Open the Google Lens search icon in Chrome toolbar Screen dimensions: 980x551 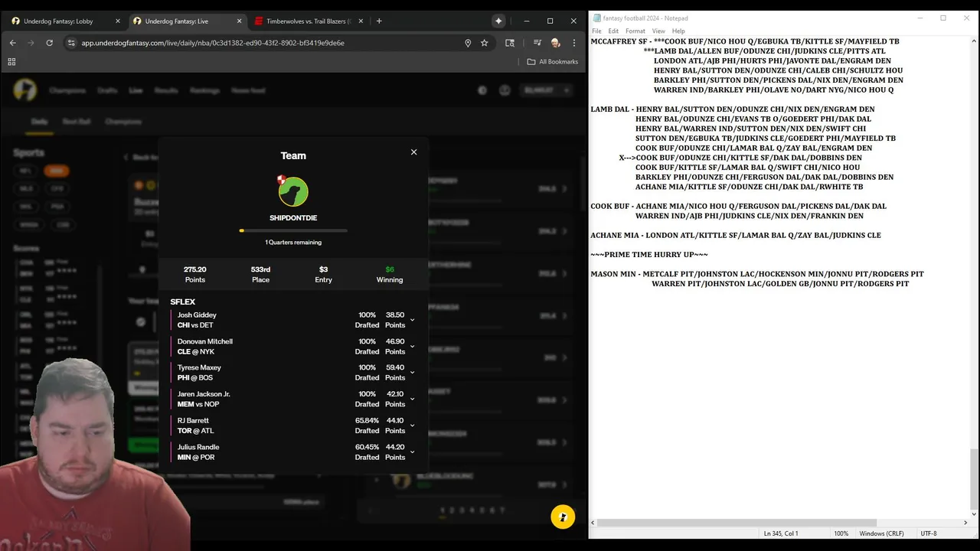(511, 43)
